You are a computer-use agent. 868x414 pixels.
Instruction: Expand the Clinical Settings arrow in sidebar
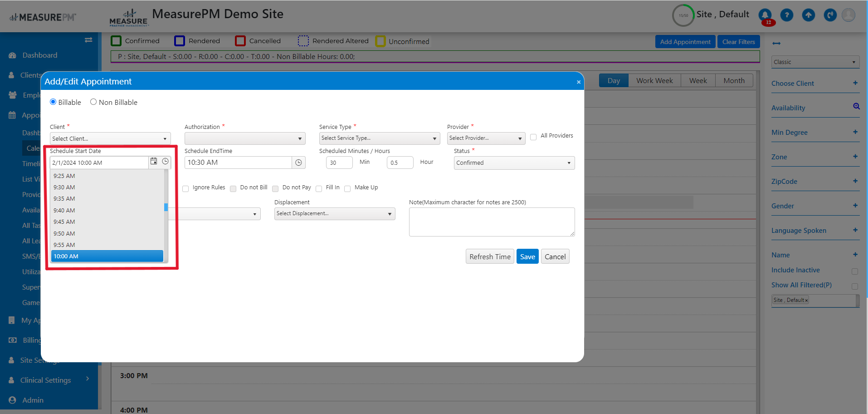click(88, 379)
